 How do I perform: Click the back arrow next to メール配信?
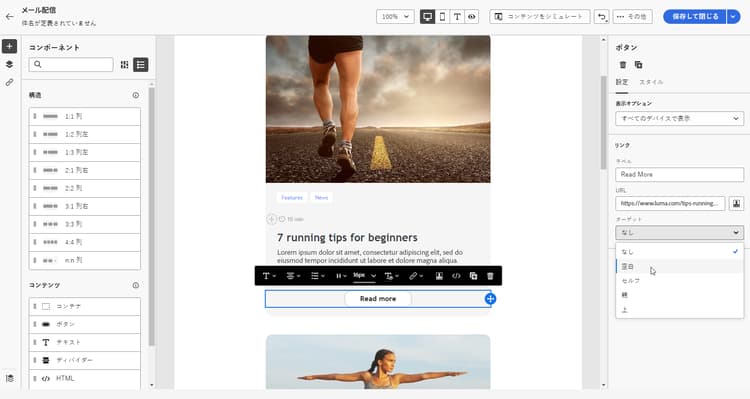coord(9,16)
